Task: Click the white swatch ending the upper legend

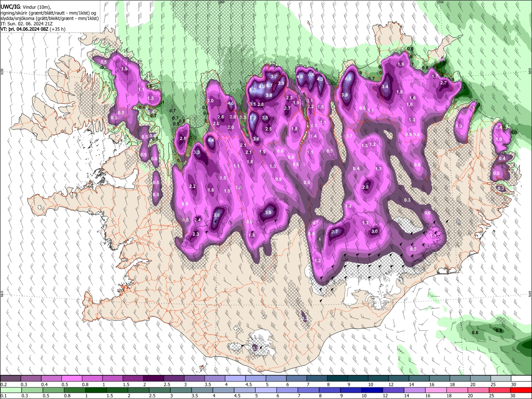Action: 521,379
